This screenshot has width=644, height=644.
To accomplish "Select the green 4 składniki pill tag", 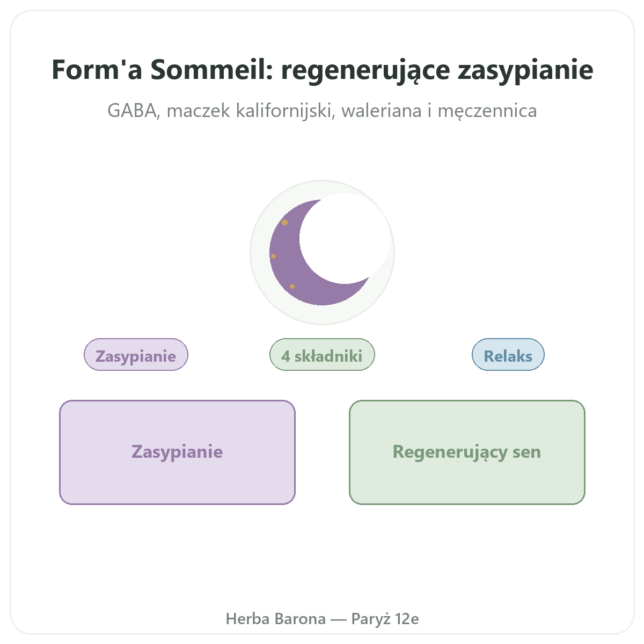I will click(x=322, y=355).
